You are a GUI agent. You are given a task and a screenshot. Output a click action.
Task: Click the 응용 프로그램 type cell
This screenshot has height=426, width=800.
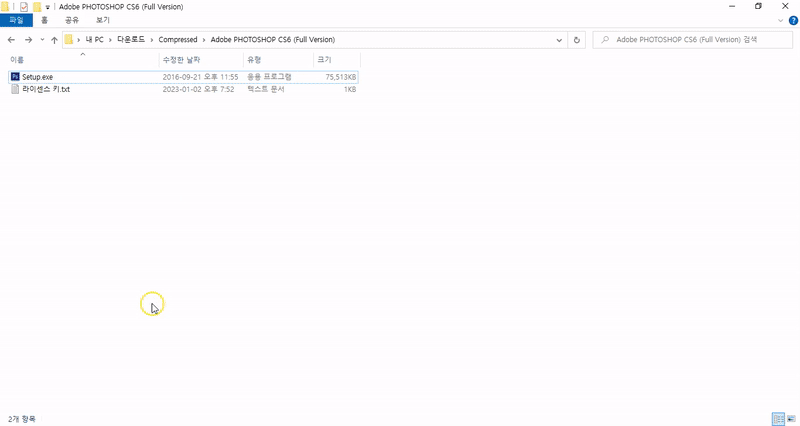pyautogui.click(x=269, y=77)
